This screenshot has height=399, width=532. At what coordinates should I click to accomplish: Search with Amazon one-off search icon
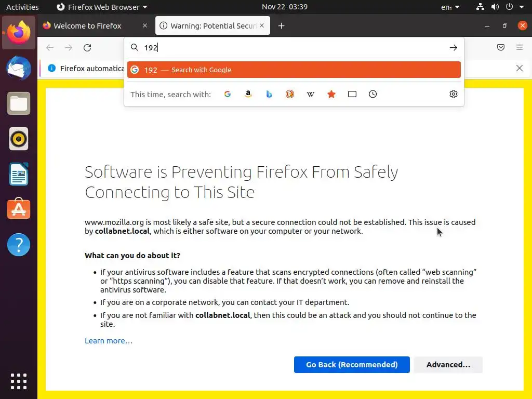248,94
